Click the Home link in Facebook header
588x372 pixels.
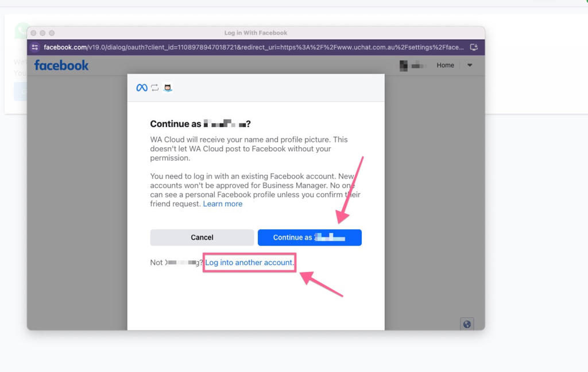click(445, 66)
